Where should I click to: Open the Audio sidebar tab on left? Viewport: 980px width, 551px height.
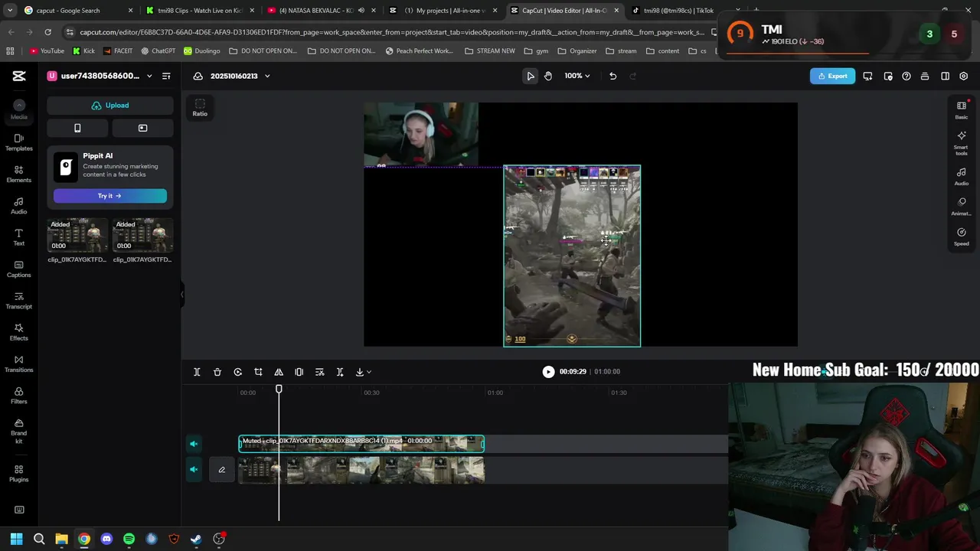tap(19, 205)
